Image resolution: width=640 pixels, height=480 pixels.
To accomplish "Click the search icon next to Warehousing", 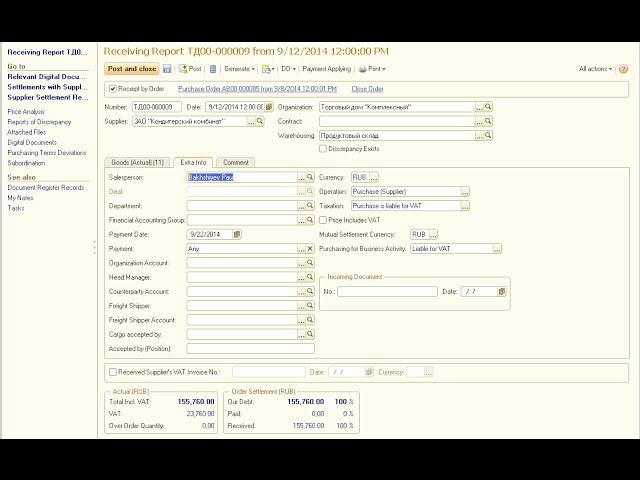I will click(x=489, y=135).
